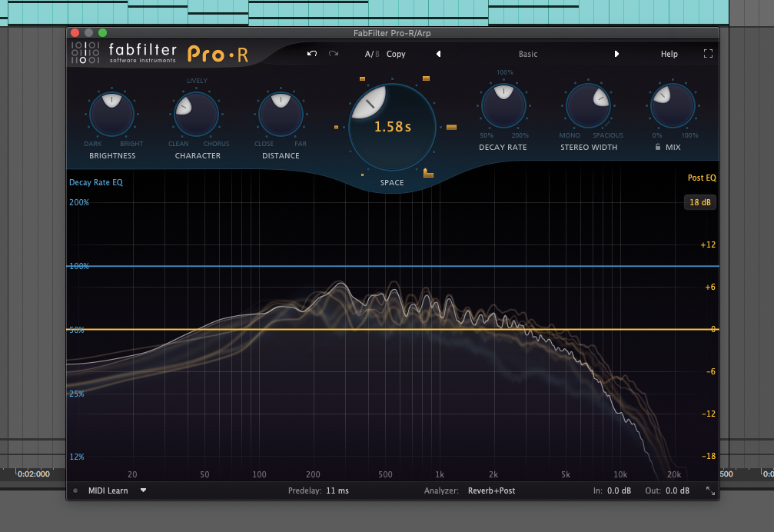This screenshot has height=532, width=774.
Task: Click the 18 dB range button
Action: point(700,202)
